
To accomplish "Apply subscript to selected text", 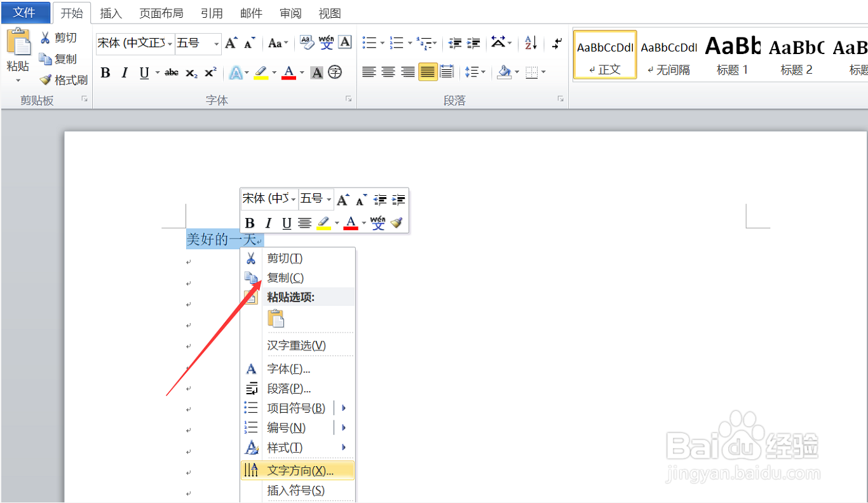I will pos(191,72).
